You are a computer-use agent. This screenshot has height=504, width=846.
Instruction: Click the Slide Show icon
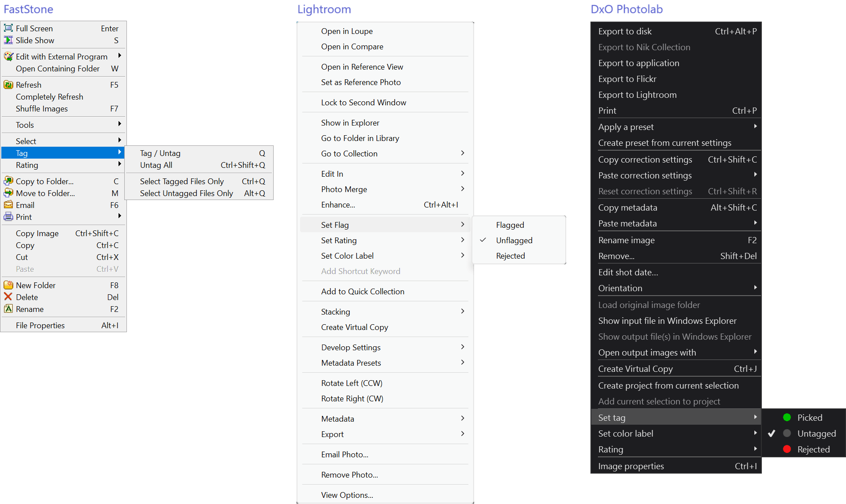(x=8, y=40)
